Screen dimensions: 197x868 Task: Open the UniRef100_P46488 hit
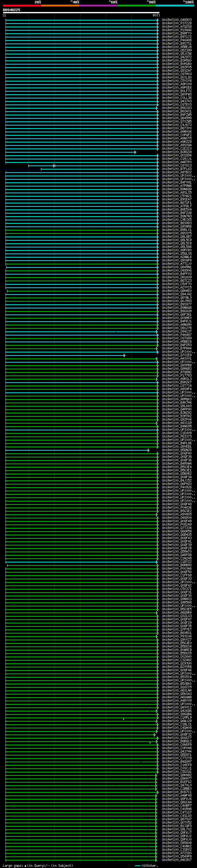coord(177,40)
